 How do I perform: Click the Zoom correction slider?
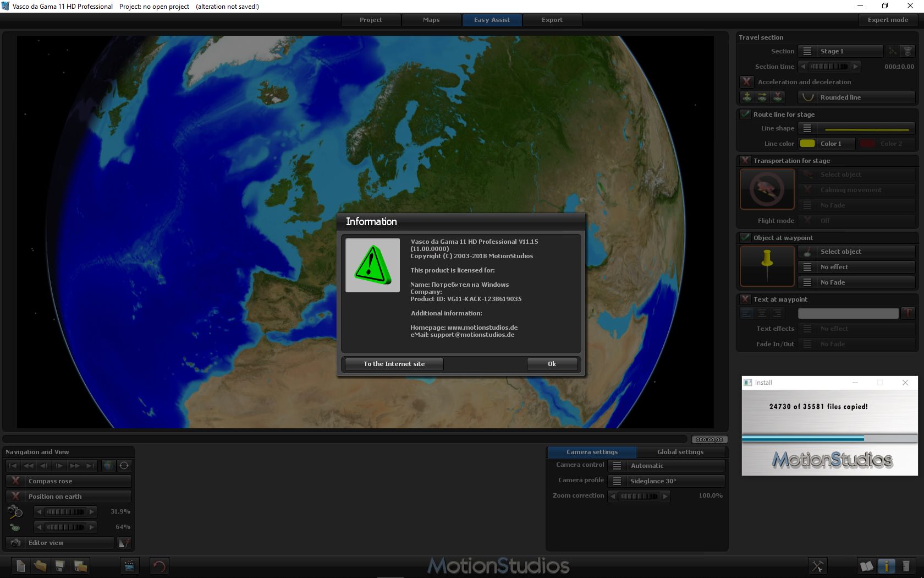(x=639, y=496)
